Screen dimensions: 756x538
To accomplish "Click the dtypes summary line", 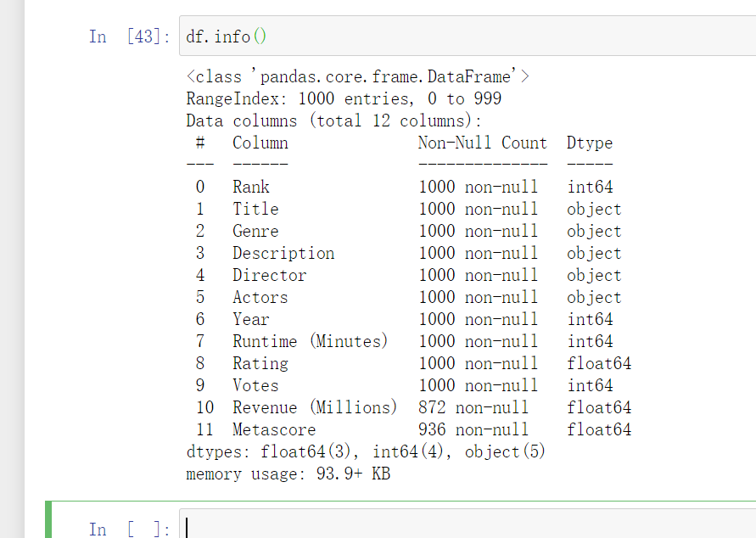I will 366,452.
